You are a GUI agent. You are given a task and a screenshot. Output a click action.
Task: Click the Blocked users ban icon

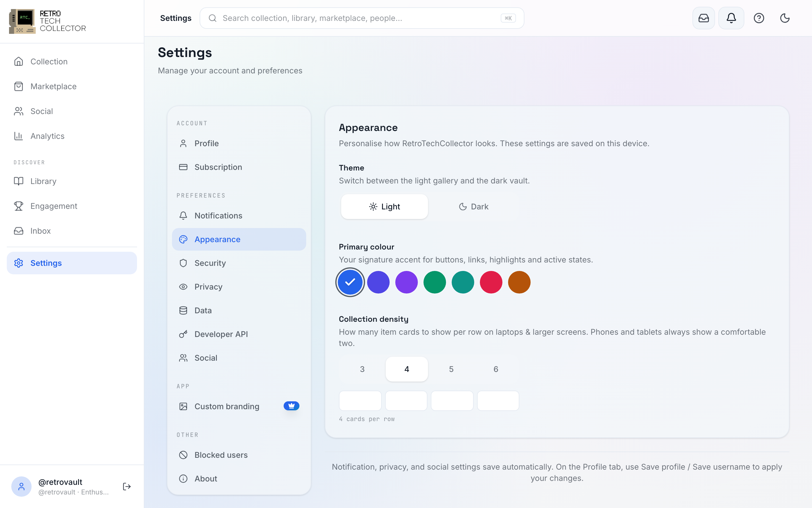click(x=183, y=455)
